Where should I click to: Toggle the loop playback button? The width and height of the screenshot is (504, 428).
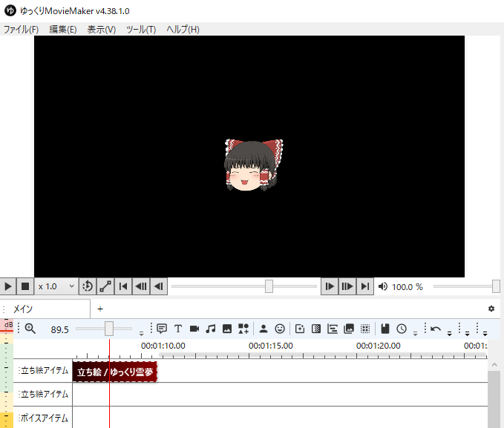point(88,286)
